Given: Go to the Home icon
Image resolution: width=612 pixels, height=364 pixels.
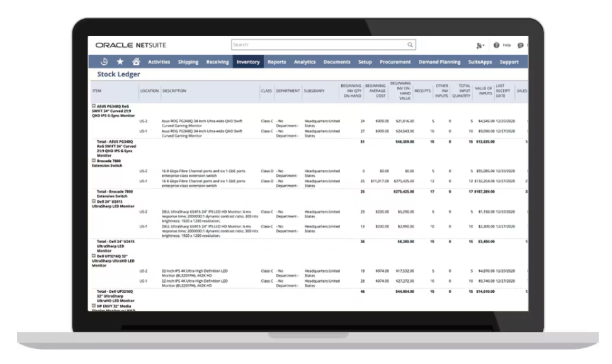Looking at the screenshot, I should coord(136,62).
